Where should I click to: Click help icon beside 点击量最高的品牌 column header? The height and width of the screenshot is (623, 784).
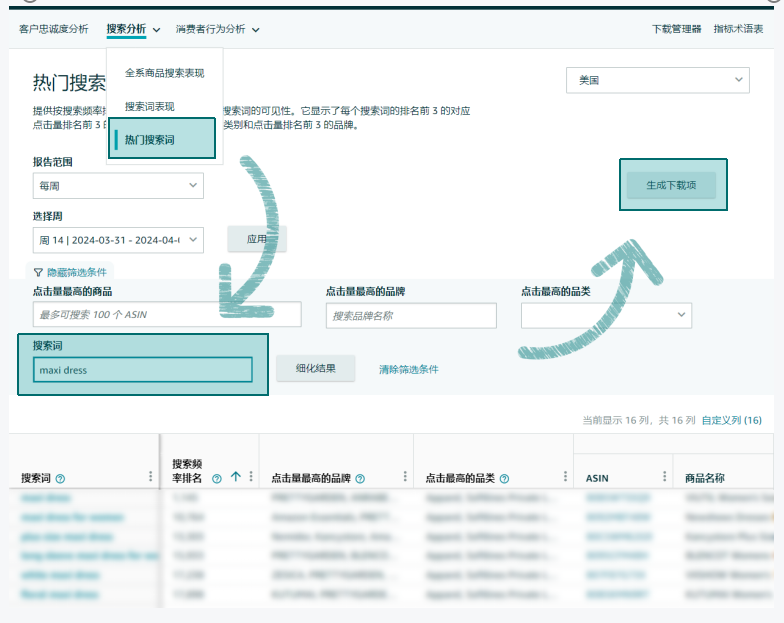coord(360,479)
